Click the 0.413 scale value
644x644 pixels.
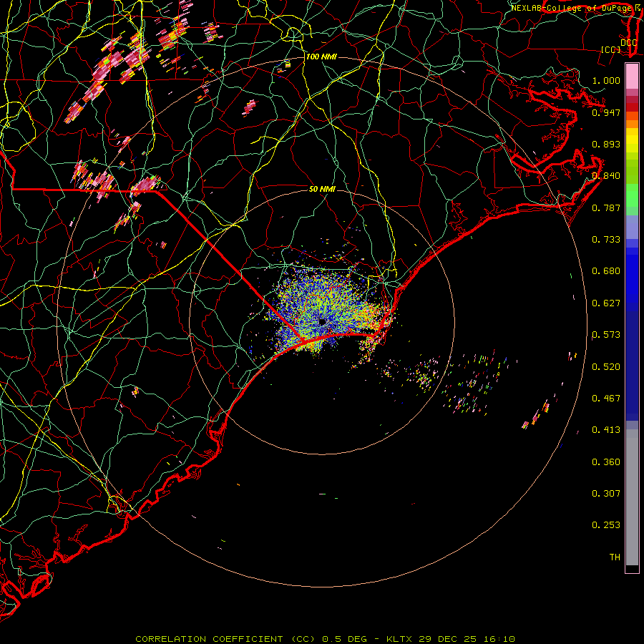click(606, 430)
